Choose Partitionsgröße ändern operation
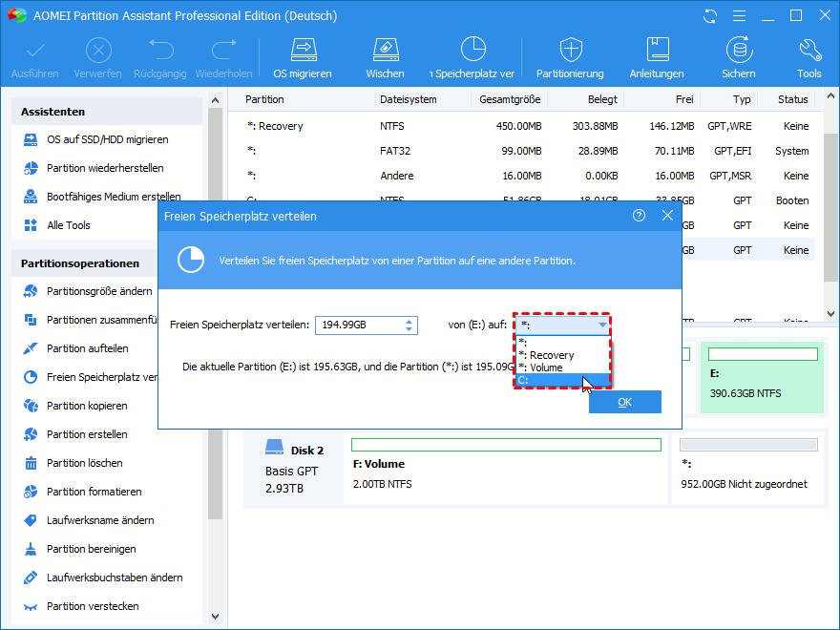Viewport: 840px width, 630px height. click(89, 291)
